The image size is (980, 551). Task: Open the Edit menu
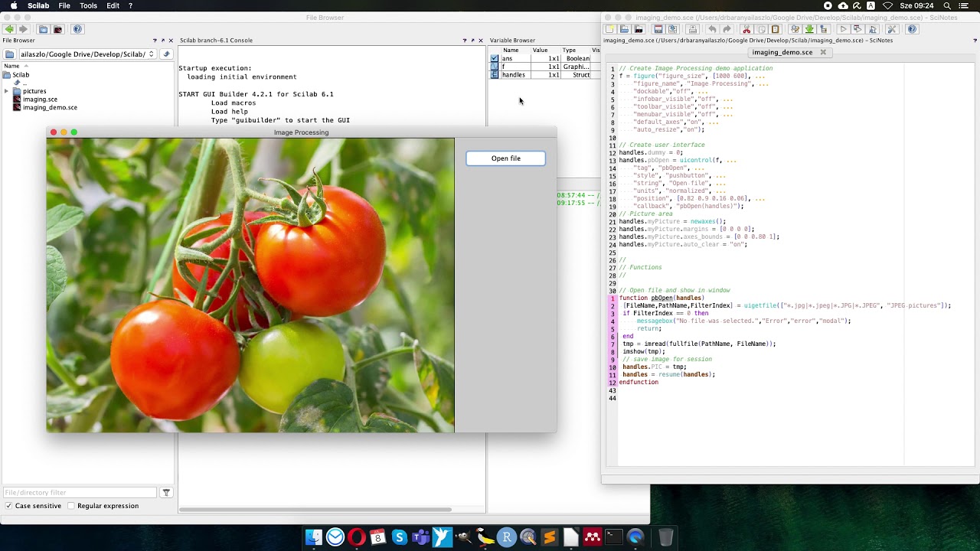113,5
